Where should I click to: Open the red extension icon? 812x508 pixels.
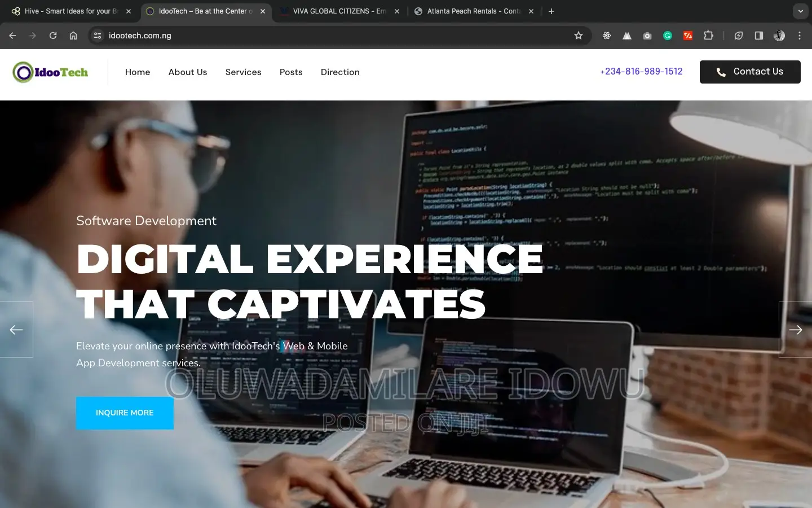coord(688,36)
